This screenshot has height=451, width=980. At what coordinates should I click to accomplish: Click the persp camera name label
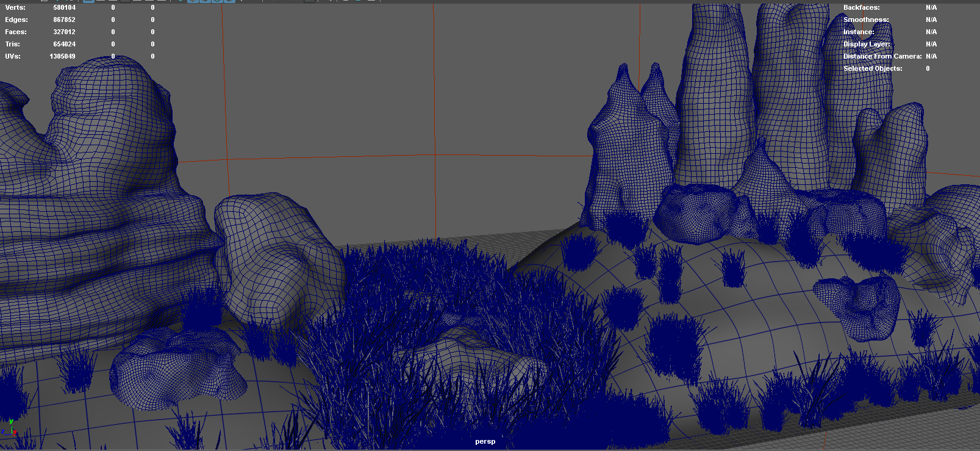pyautogui.click(x=485, y=441)
